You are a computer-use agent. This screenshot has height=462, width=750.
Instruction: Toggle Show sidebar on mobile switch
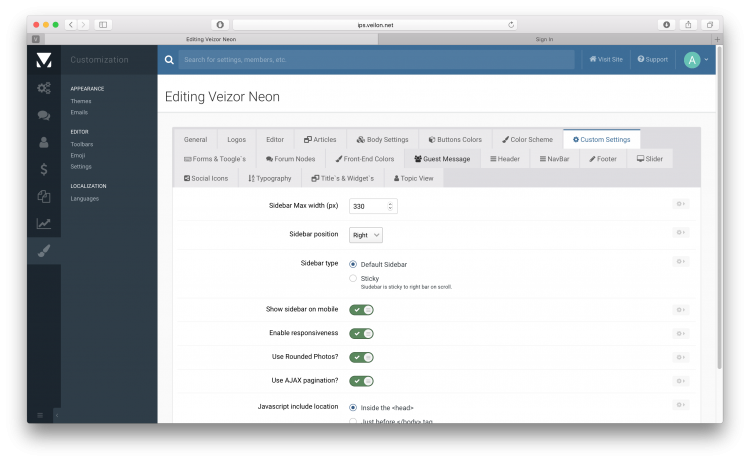click(361, 310)
